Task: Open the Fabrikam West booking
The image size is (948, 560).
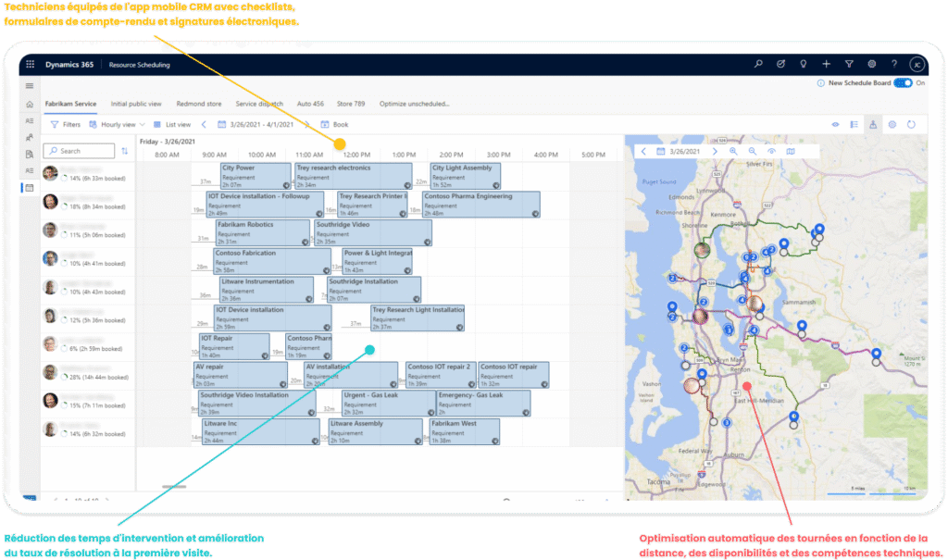Action: (465, 431)
